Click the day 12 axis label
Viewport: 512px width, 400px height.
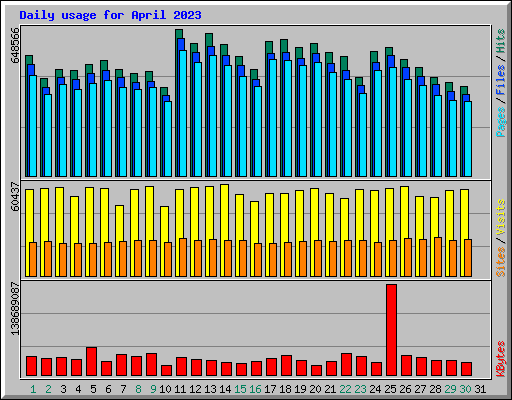pos(195,389)
